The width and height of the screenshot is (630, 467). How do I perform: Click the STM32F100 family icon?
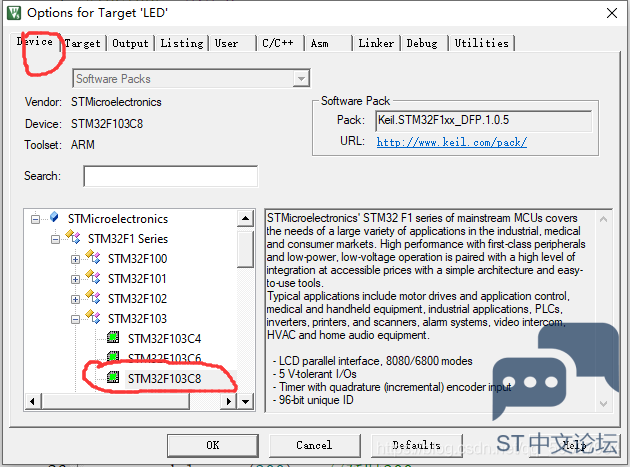[x=93, y=257]
